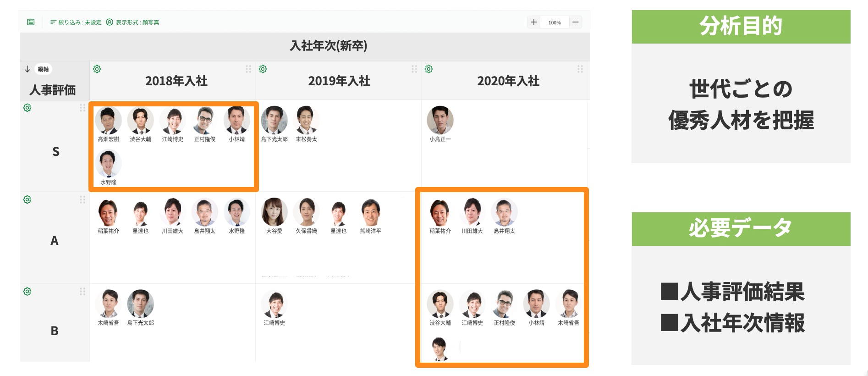The image size is (868, 376).
Task: Open the 絞り込み filter setting
Action: 76,22
